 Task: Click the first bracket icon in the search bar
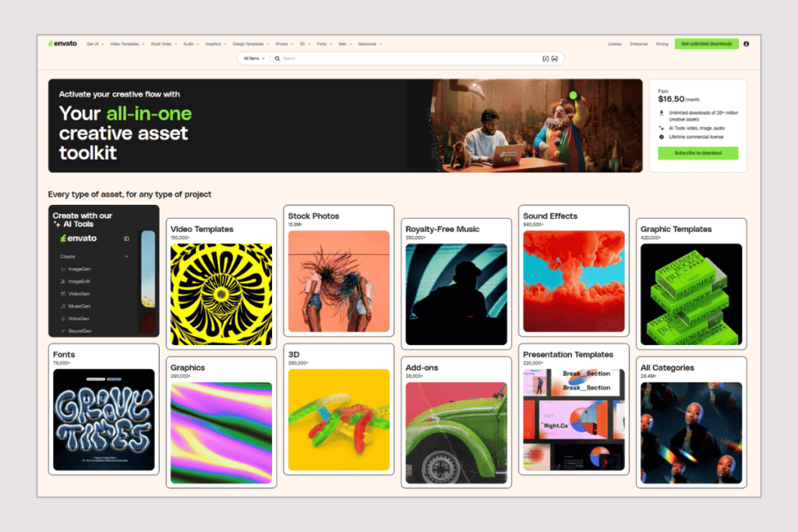coord(546,58)
